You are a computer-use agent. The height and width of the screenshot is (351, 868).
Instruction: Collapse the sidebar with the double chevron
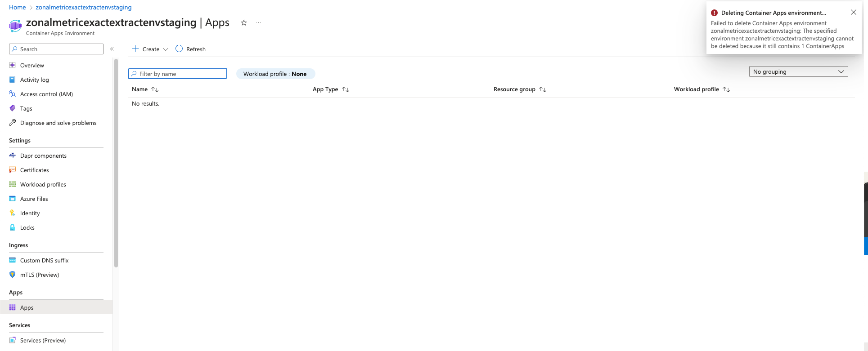point(112,49)
